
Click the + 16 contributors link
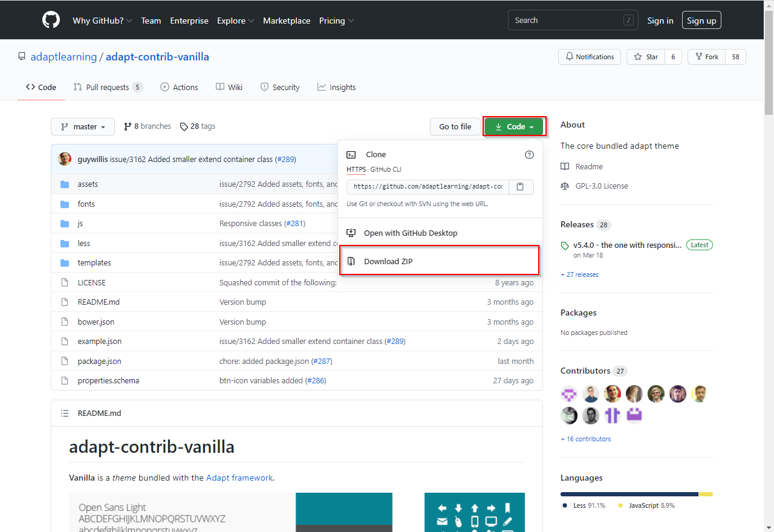pyautogui.click(x=585, y=439)
